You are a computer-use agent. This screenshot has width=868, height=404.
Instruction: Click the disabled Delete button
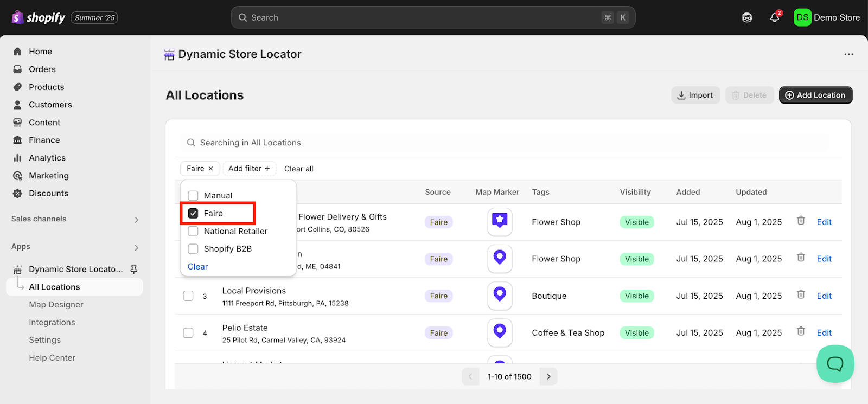tap(749, 95)
